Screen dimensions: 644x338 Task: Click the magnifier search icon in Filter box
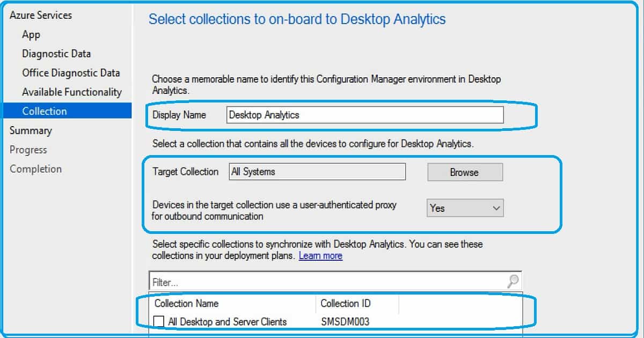(513, 281)
